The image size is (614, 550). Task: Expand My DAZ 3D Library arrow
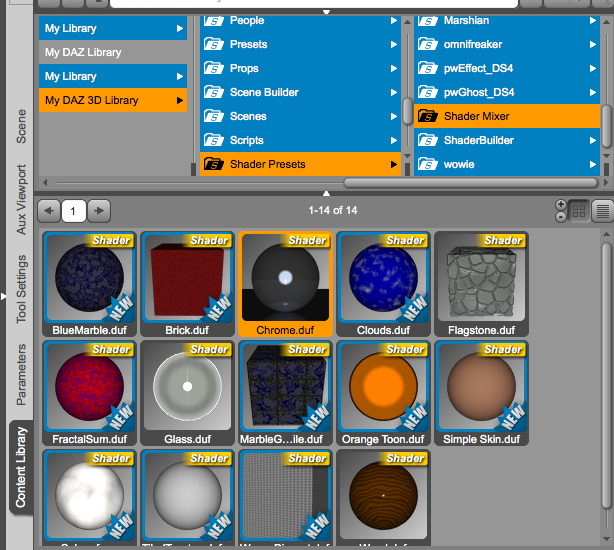click(x=180, y=100)
